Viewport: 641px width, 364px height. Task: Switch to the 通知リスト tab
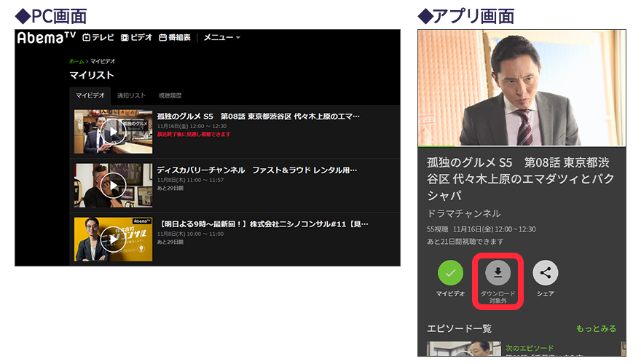131,95
